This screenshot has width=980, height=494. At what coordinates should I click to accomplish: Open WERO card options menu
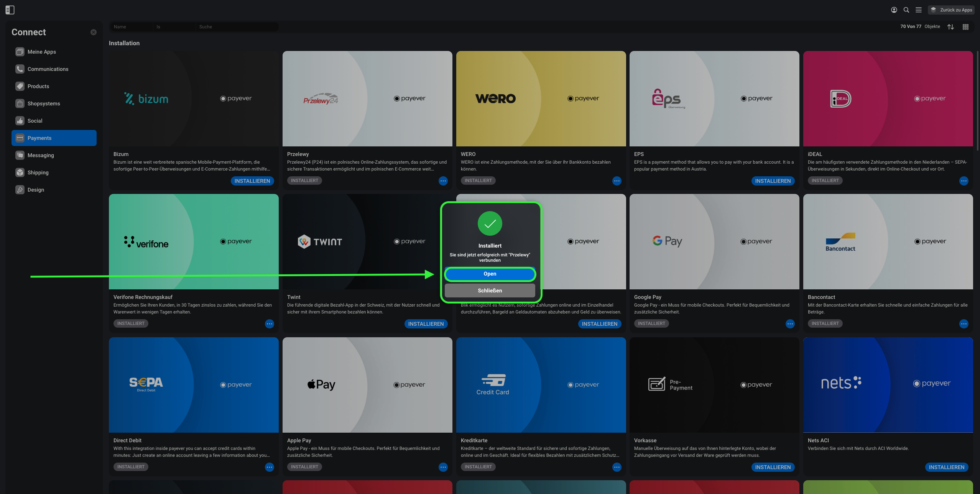pyautogui.click(x=617, y=181)
